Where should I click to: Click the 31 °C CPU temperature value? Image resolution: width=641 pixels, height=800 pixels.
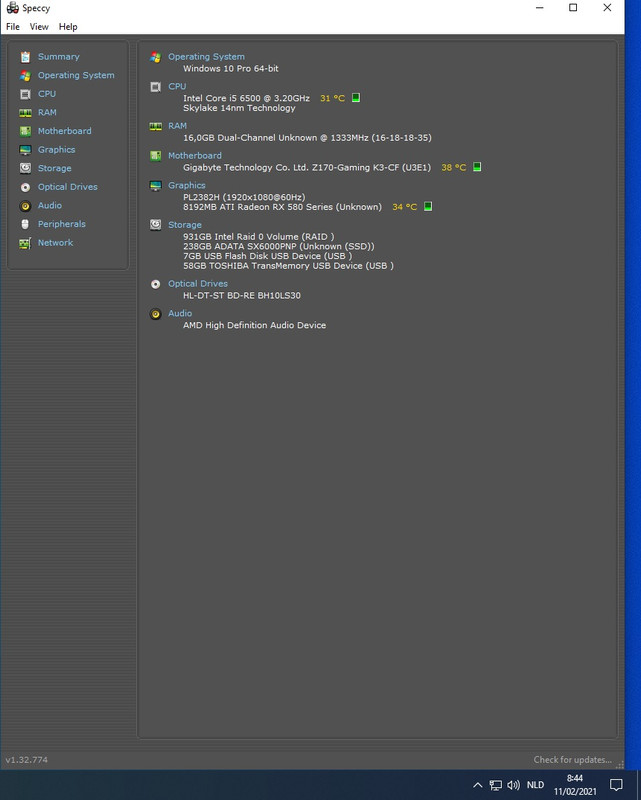coord(333,98)
